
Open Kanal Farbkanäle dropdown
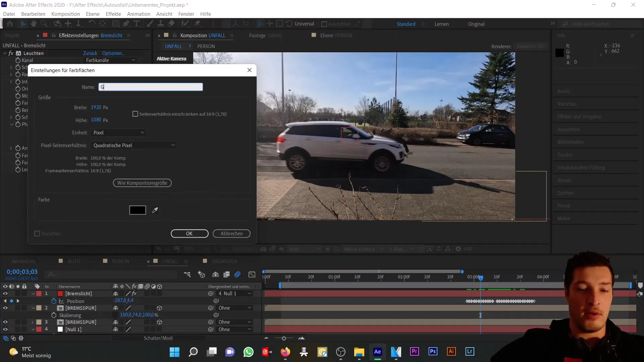[110, 60]
